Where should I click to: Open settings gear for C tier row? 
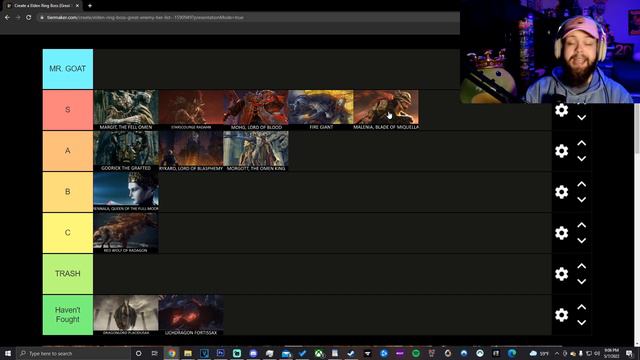pyautogui.click(x=562, y=233)
